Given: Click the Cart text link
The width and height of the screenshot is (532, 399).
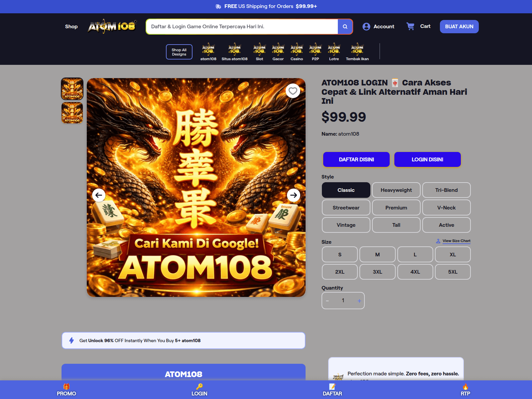Looking at the screenshot, I should coord(425,26).
